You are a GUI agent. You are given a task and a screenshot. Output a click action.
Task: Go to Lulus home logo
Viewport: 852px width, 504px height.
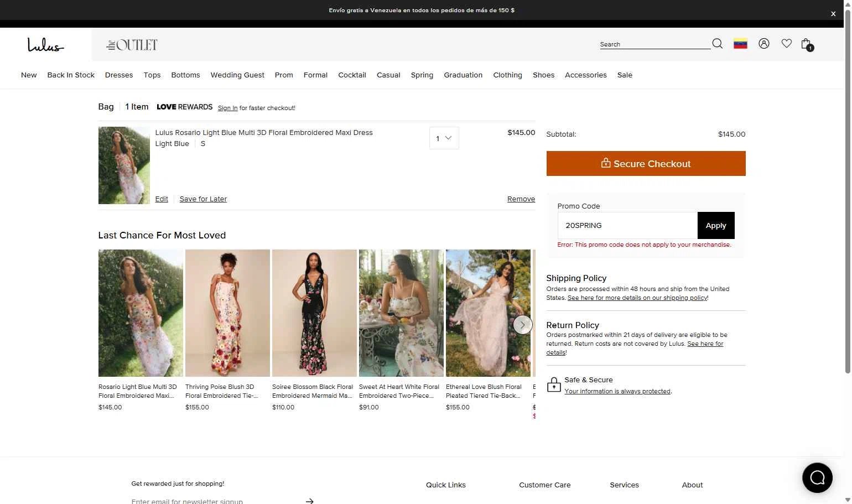coord(45,45)
